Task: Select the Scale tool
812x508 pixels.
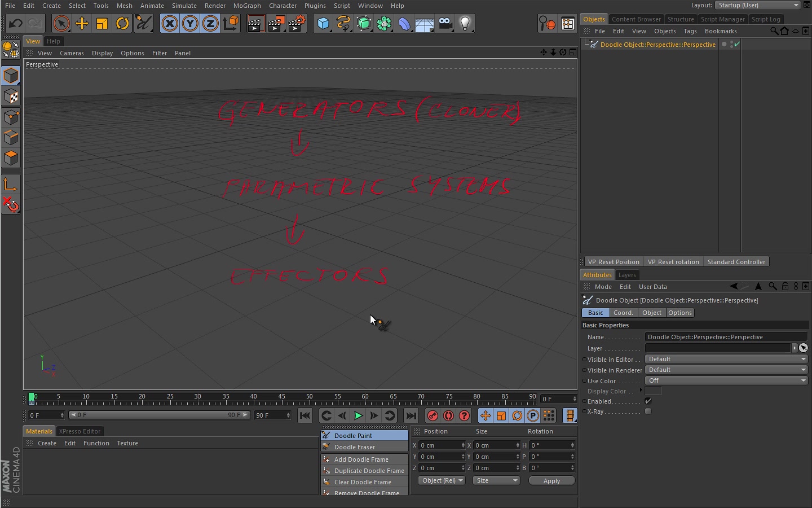Action: coord(101,23)
